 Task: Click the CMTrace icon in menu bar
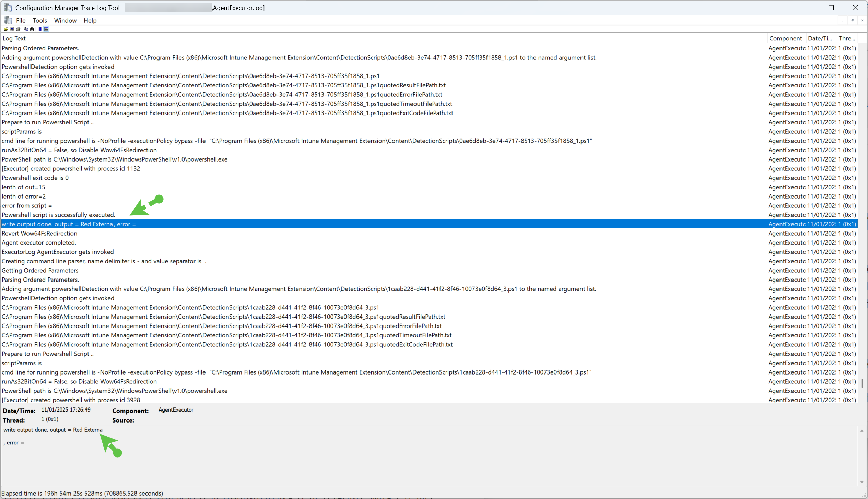pyautogui.click(x=8, y=20)
